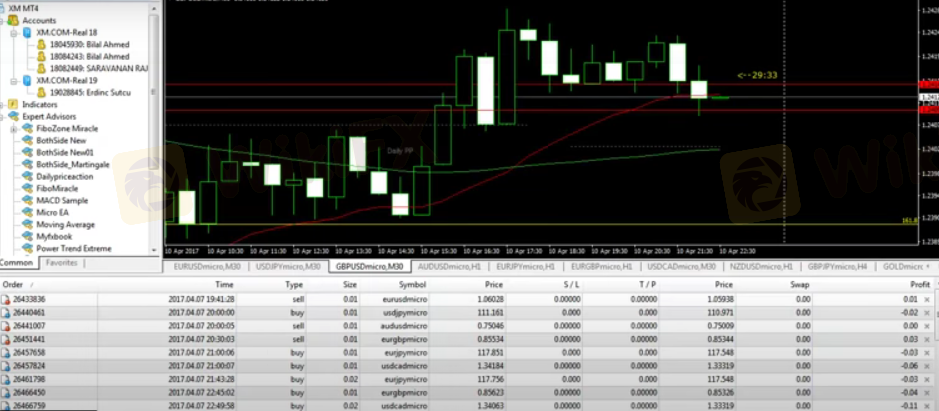Switch to the Common tab in Navigator
Viewport: 939px width, 411px height.
pyautogui.click(x=17, y=263)
